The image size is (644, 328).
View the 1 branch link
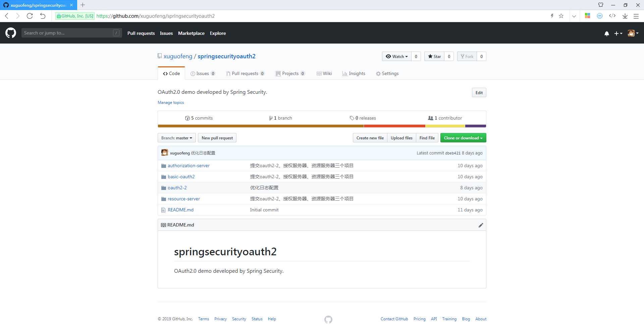coord(280,118)
